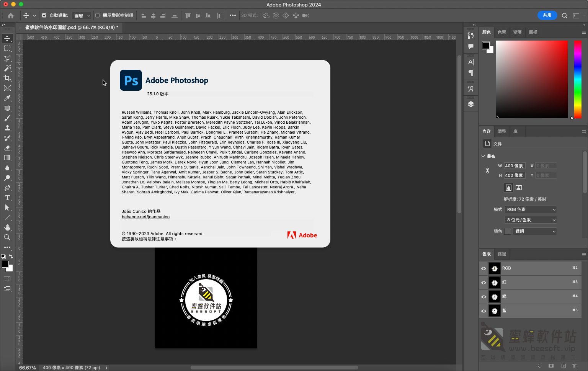Screen dimensions: 588x371
Task: Collapse the 畫布 section
Action: [483, 156]
